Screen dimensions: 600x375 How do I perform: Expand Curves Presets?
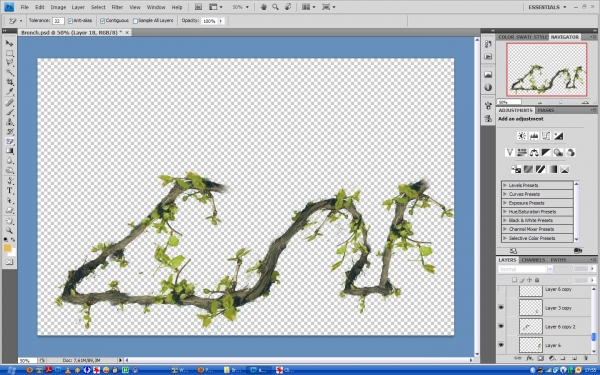coord(505,194)
